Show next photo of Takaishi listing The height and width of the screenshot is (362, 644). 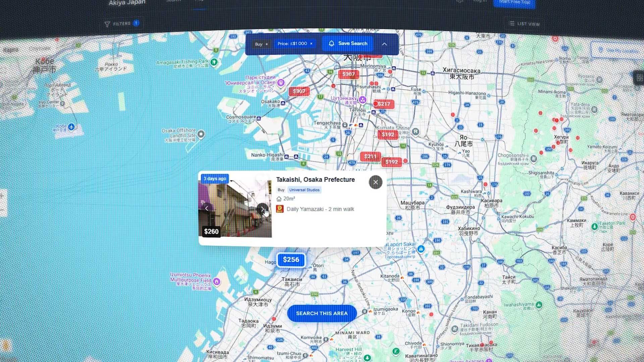click(262, 209)
